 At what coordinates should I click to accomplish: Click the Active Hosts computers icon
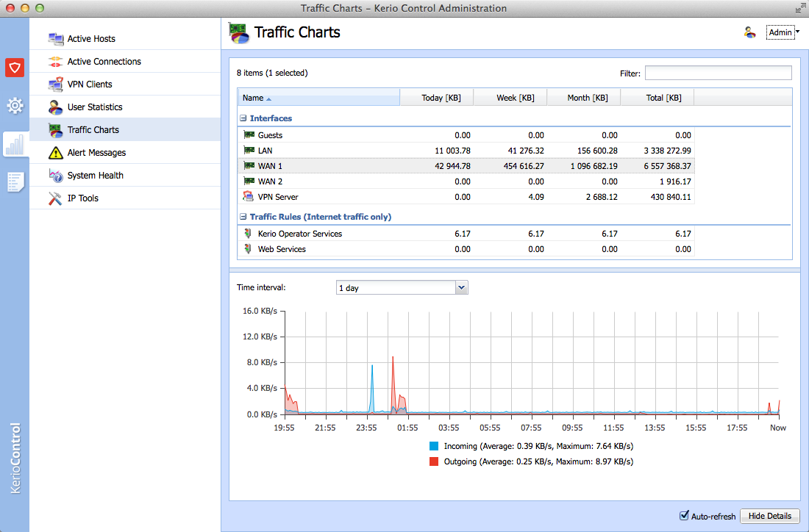pyautogui.click(x=55, y=39)
